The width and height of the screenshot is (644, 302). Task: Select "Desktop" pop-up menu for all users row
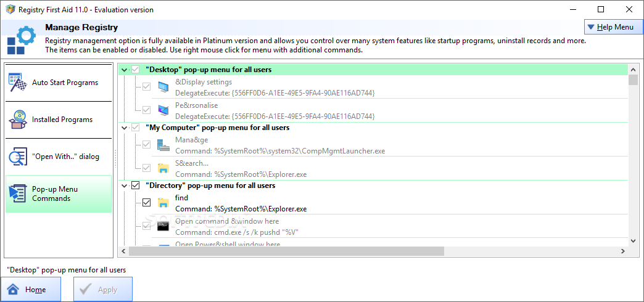(373, 70)
